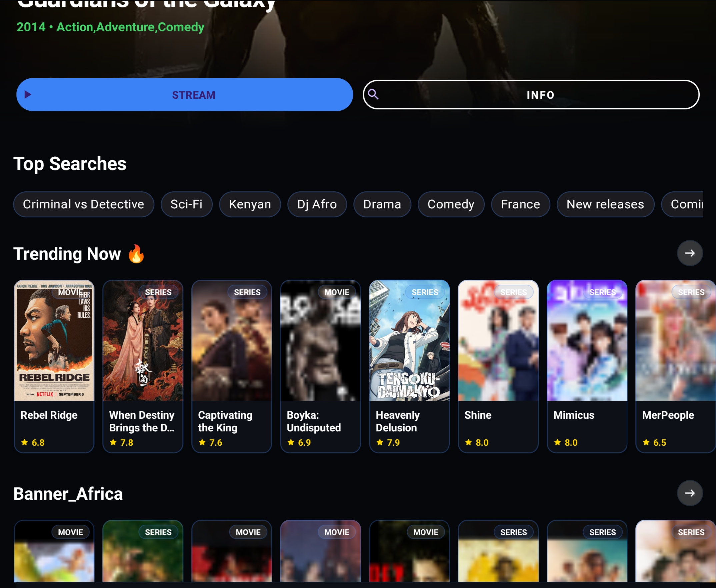This screenshot has width=716, height=588.
Task: Click the star icon under MerPeople
Action: click(x=646, y=442)
